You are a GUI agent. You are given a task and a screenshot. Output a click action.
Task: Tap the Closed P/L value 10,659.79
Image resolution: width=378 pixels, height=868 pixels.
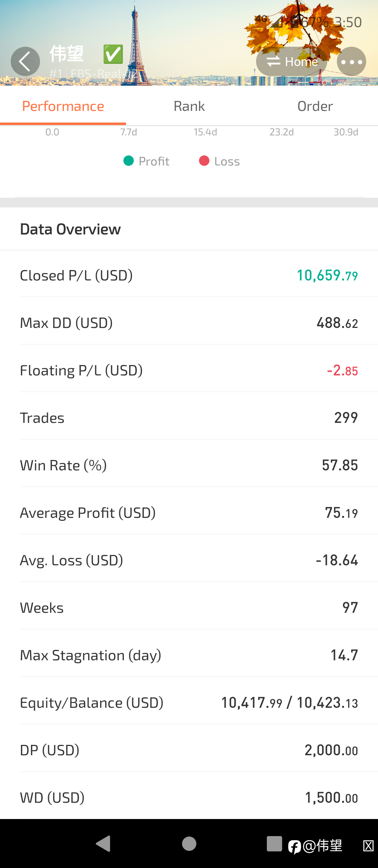pos(327,276)
